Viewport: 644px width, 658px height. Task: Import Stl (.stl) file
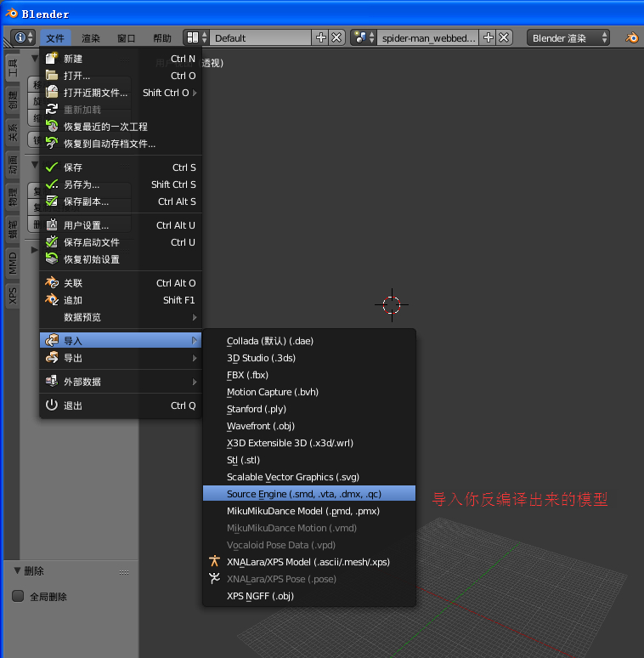309,460
